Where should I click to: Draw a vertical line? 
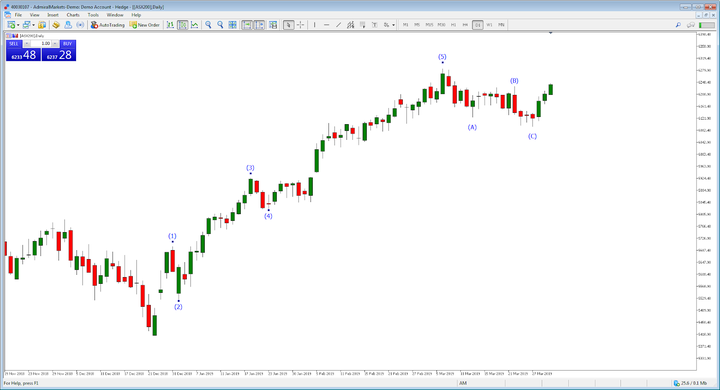315,25
